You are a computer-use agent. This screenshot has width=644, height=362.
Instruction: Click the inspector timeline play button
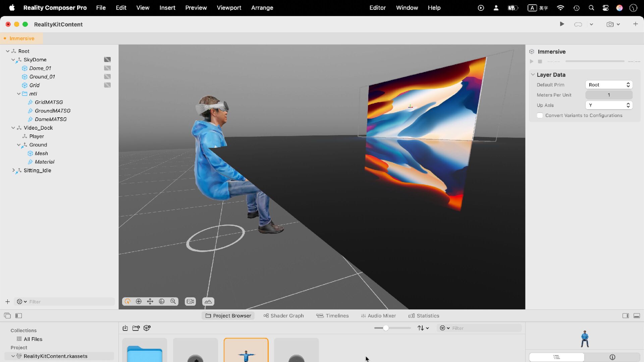click(531, 61)
